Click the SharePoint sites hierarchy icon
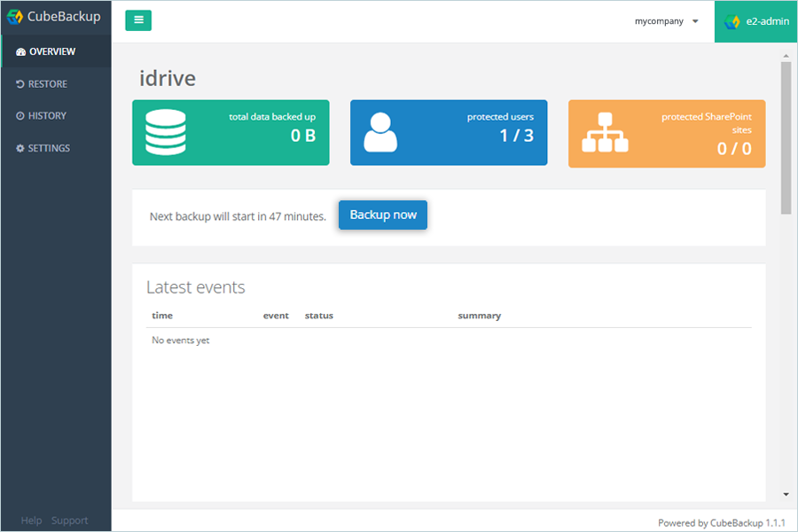 [605, 132]
